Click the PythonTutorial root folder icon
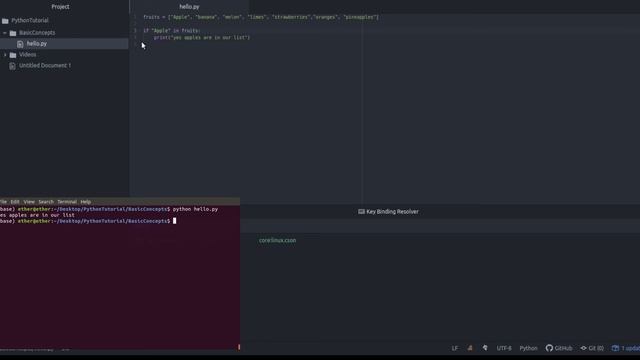640x360 pixels. [x=5, y=20]
